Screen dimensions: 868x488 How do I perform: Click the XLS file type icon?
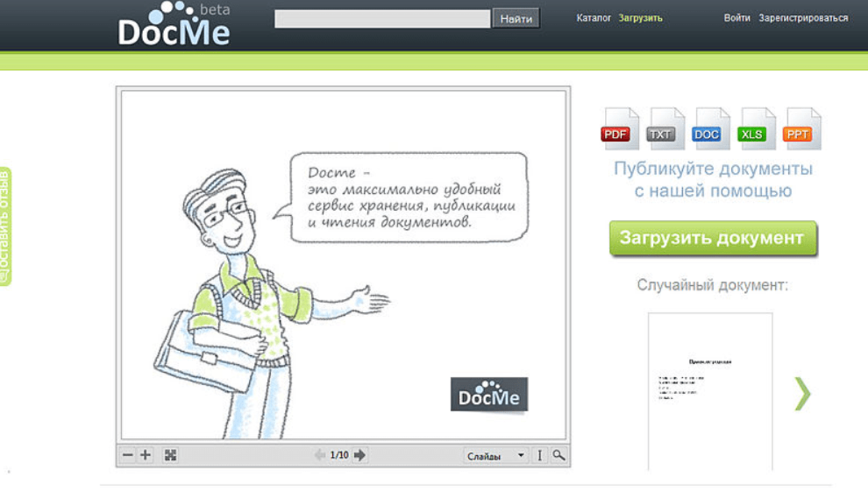point(756,129)
